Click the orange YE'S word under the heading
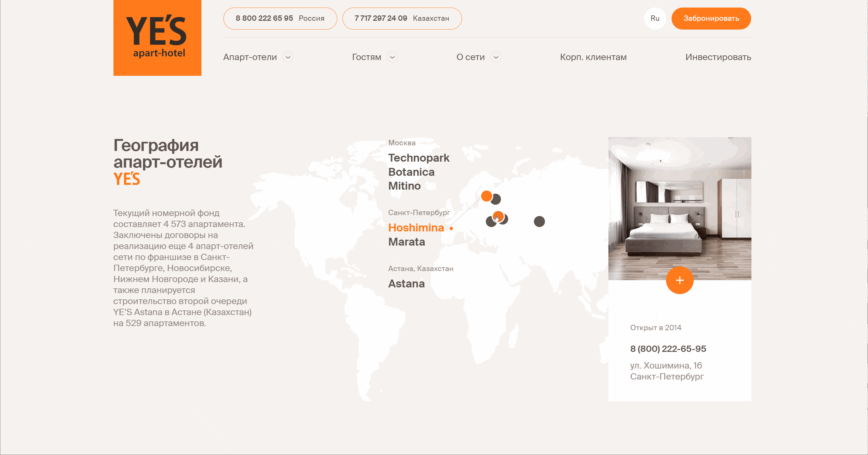 click(127, 179)
